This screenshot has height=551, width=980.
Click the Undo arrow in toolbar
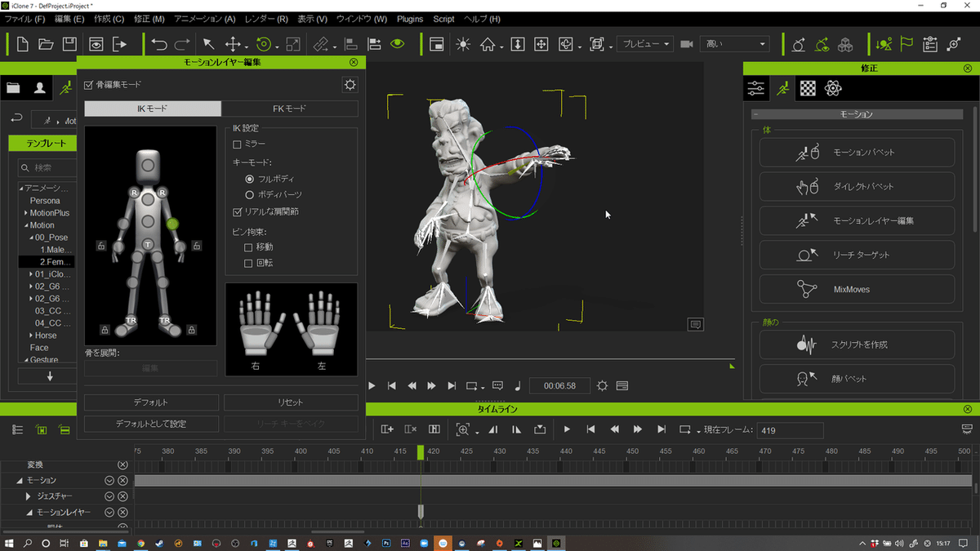click(159, 44)
